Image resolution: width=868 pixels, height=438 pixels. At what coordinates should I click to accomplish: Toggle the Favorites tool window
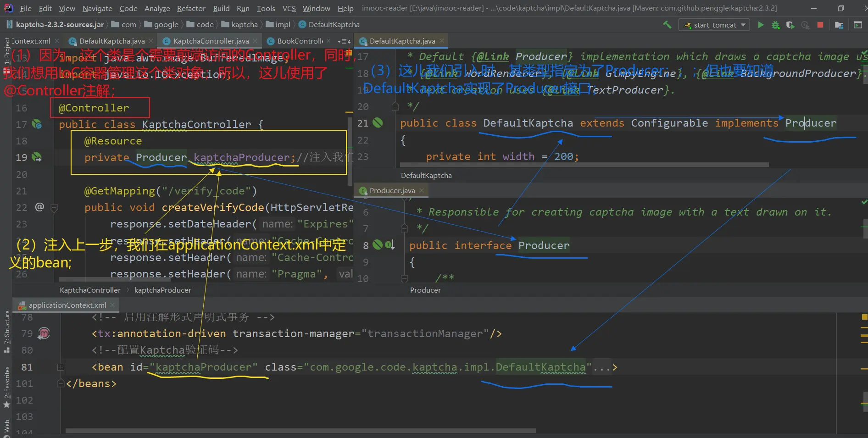[x=6, y=386]
